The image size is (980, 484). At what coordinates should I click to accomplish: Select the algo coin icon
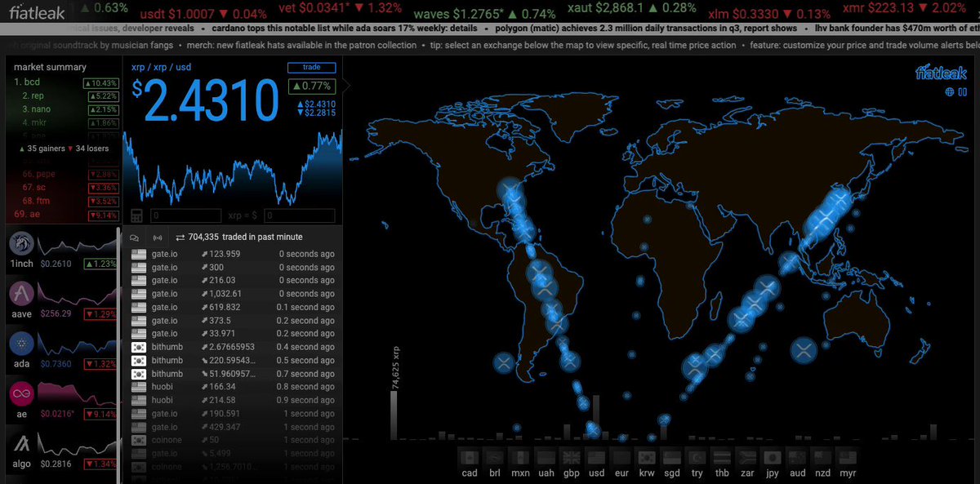[x=21, y=445]
